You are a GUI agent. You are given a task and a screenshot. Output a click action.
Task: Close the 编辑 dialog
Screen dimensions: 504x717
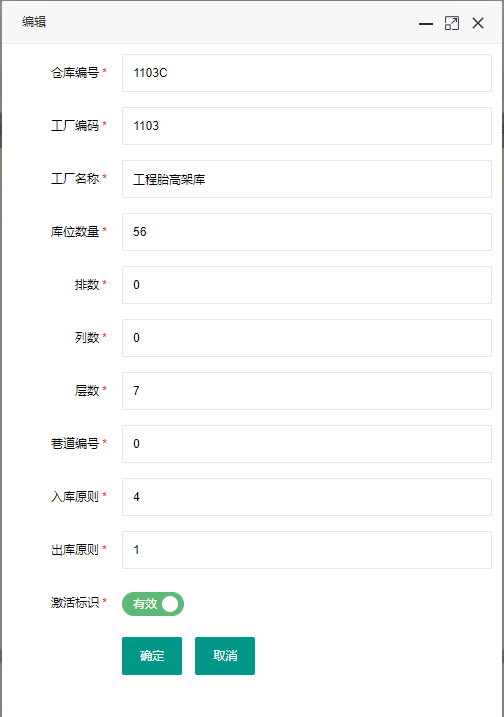pos(478,23)
